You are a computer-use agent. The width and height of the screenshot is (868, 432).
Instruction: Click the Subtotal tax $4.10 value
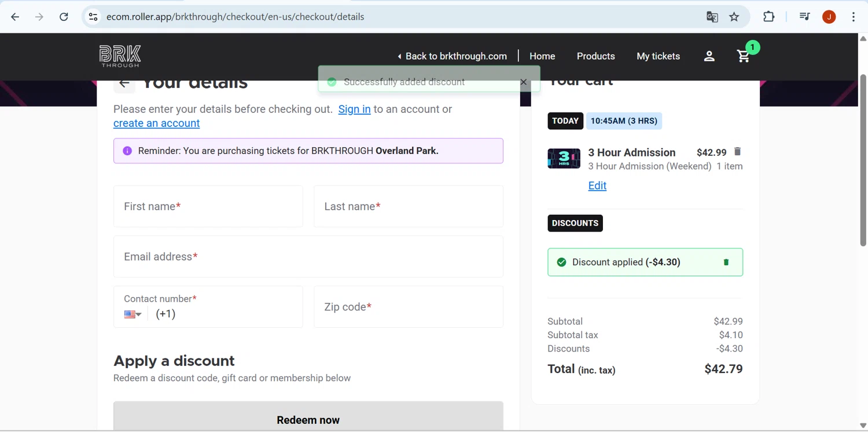(x=731, y=335)
